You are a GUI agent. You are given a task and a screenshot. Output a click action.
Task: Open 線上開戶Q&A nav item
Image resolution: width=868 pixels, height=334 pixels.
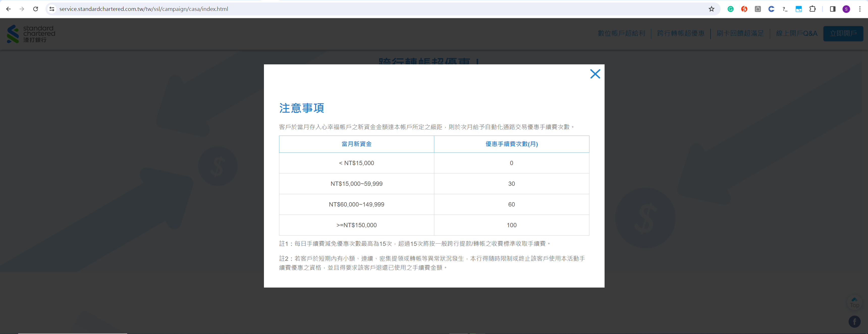pos(797,33)
